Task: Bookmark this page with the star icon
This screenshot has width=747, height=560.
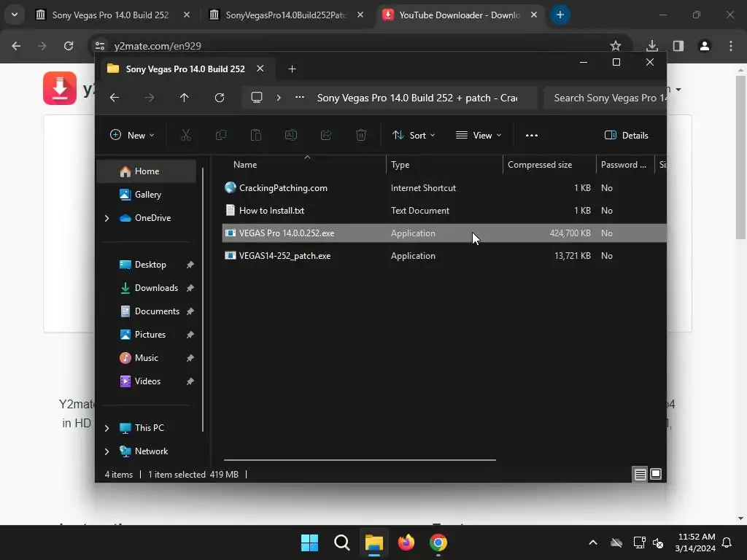Action: pyautogui.click(x=616, y=46)
